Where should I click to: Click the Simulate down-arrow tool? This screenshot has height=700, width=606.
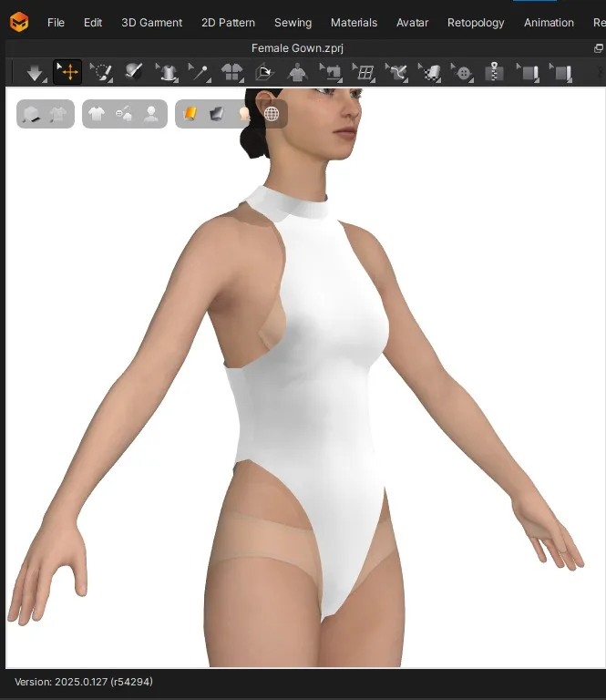pyautogui.click(x=36, y=72)
